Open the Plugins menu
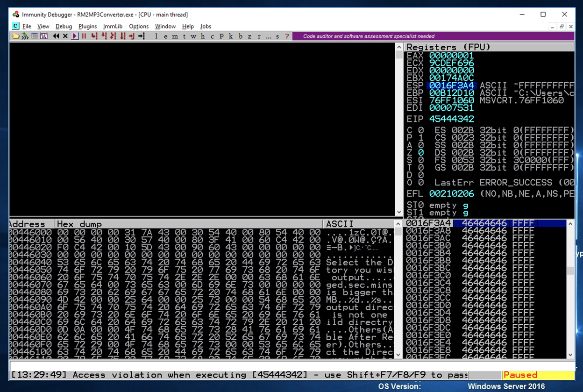This screenshot has height=392, width=583. (x=87, y=26)
